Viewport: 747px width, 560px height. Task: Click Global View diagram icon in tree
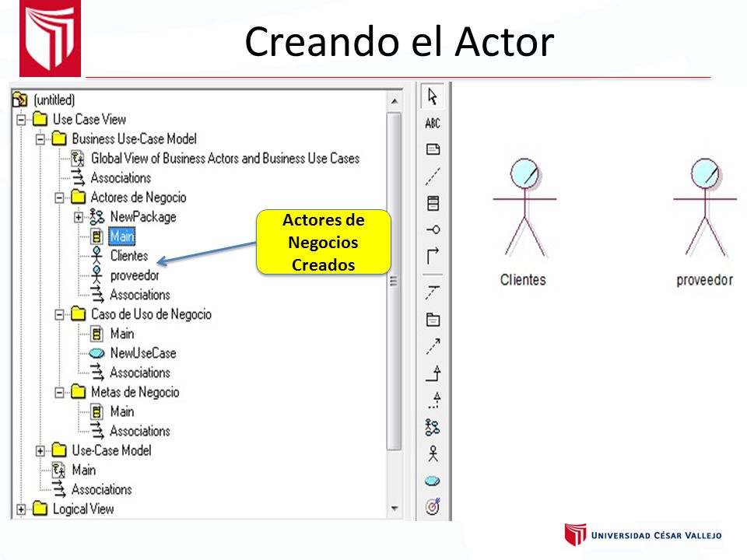[78, 158]
